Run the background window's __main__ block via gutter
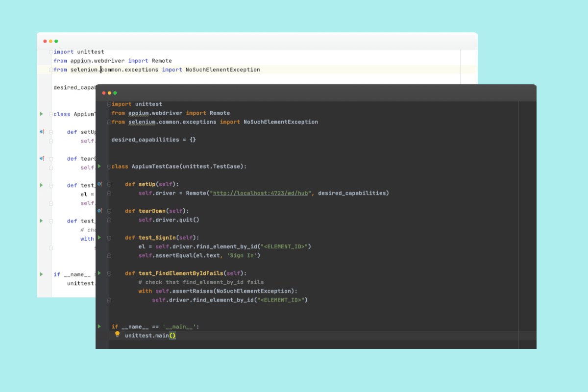The image size is (588, 392). click(x=42, y=274)
